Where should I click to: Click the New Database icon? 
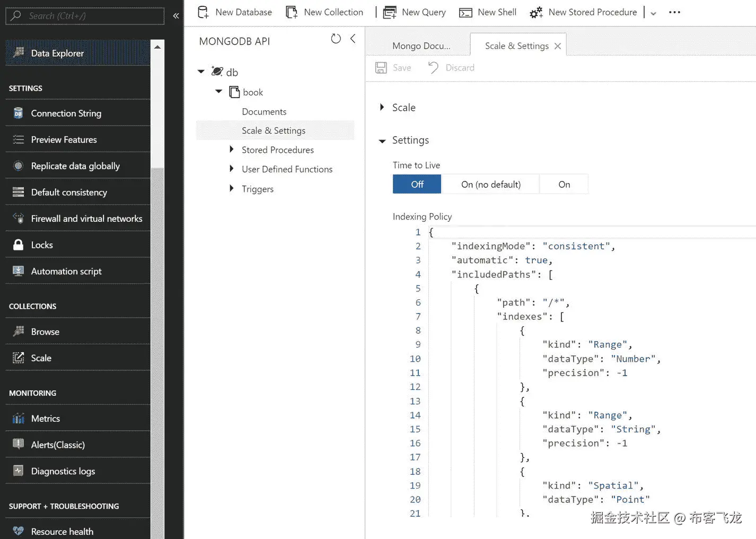coord(203,12)
